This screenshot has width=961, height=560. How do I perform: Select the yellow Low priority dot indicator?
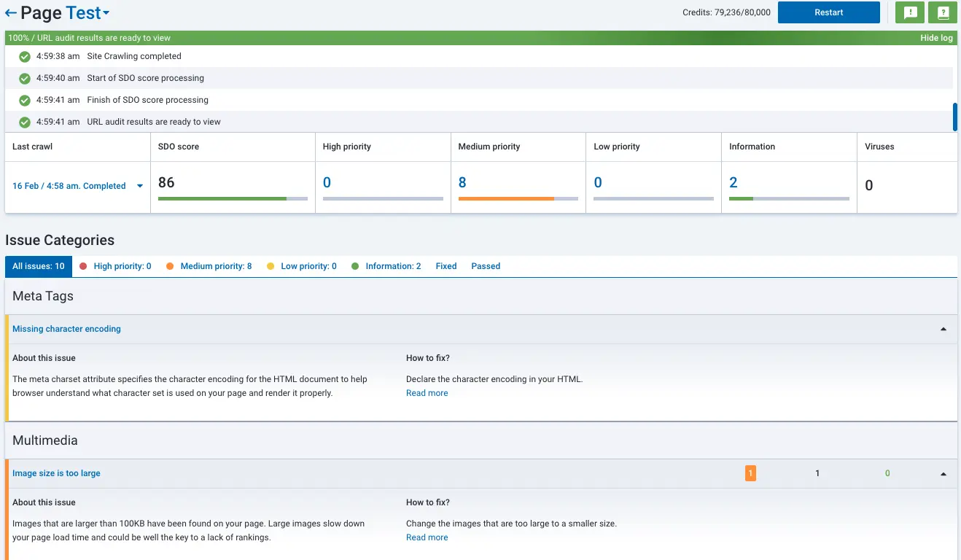pyautogui.click(x=271, y=266)
